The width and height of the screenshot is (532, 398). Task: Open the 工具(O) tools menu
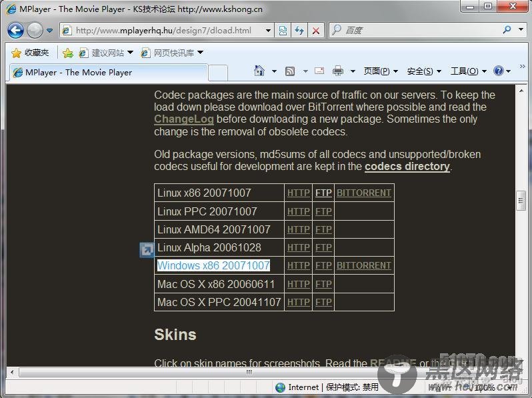pos(469,71)
